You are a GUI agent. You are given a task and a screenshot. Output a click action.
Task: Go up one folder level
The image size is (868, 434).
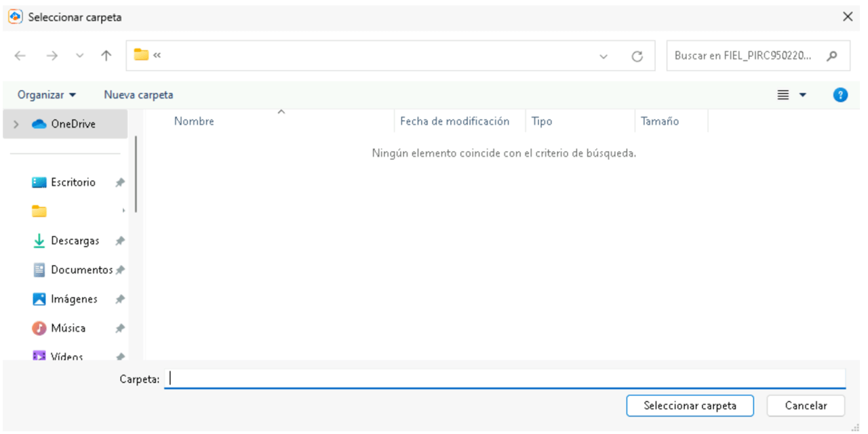tap(106, 56)
